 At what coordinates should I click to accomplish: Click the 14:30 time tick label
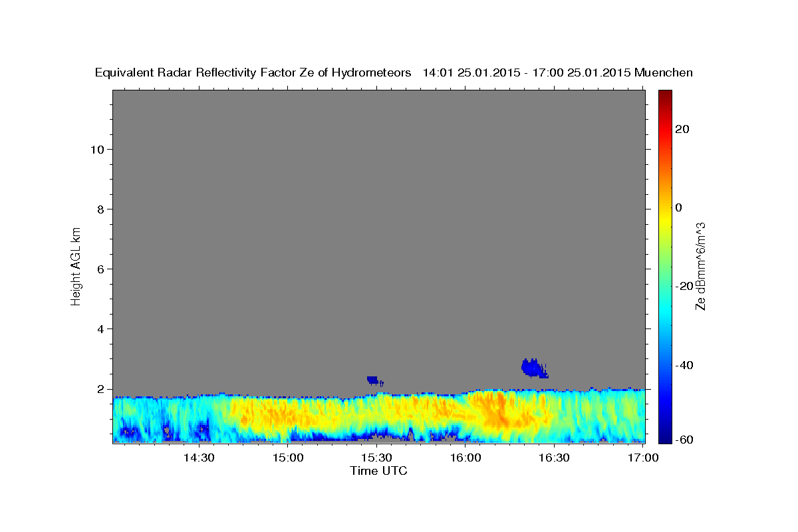coord(199,458)
